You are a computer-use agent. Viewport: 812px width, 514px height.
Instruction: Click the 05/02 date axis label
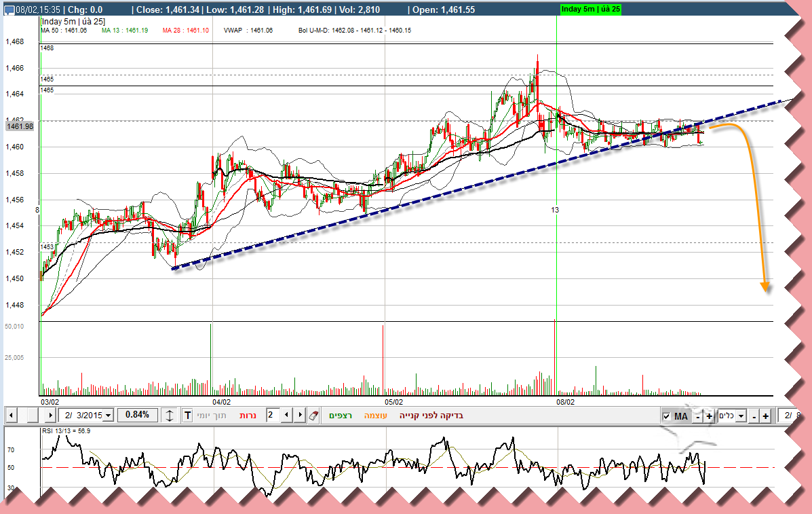tap(393, 402)
